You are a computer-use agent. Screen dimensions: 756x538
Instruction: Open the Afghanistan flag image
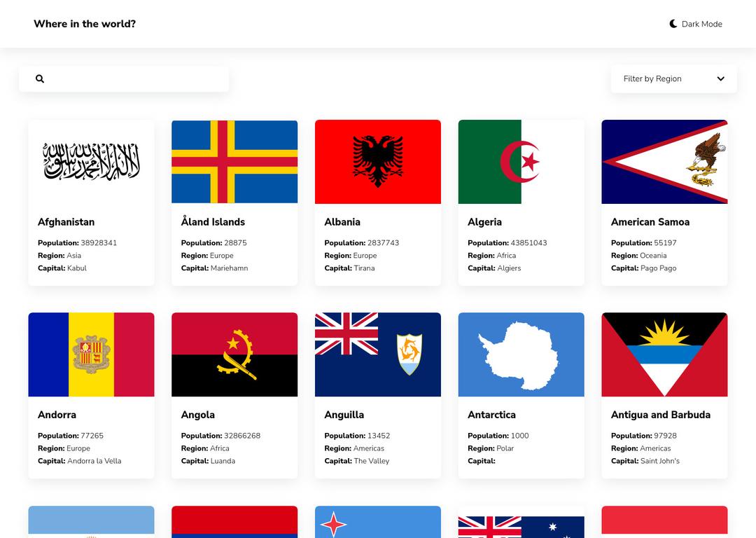(x=91, y=162)
